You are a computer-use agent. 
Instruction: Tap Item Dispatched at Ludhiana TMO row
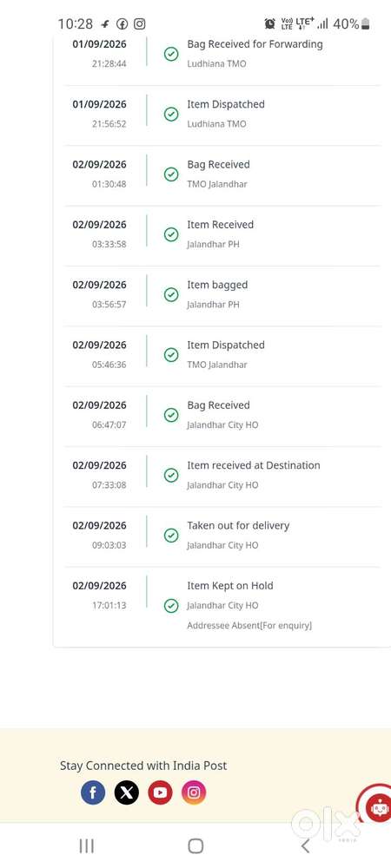pos(222,114)
